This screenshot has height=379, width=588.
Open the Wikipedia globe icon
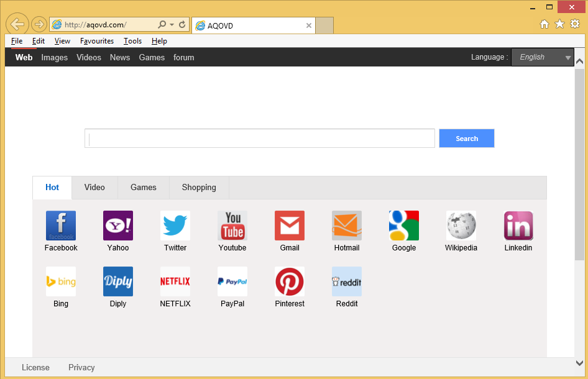461,226
